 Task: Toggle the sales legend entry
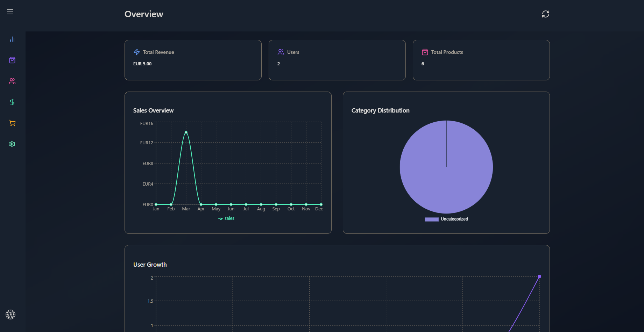coord(226,218)
